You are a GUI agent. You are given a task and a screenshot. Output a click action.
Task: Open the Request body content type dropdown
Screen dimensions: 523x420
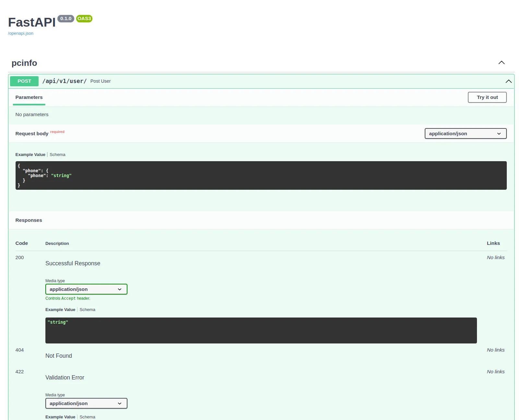465,134
